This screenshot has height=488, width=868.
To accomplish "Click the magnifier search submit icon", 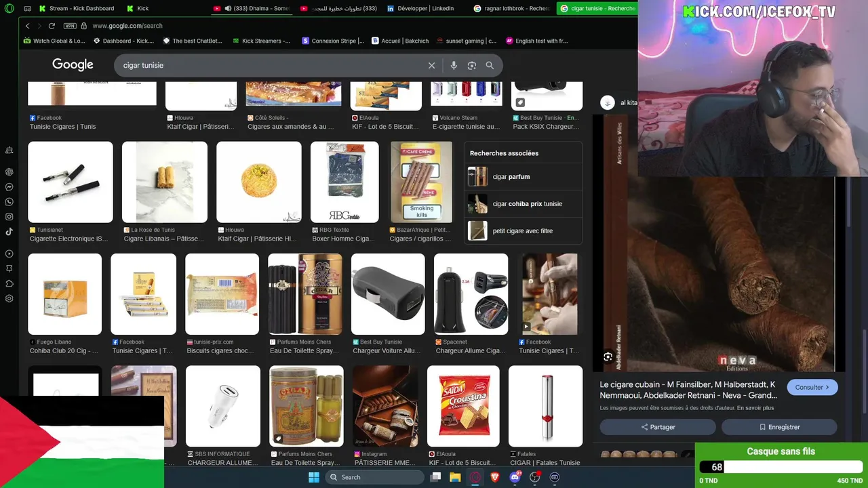I will click(x=490, y=65).
